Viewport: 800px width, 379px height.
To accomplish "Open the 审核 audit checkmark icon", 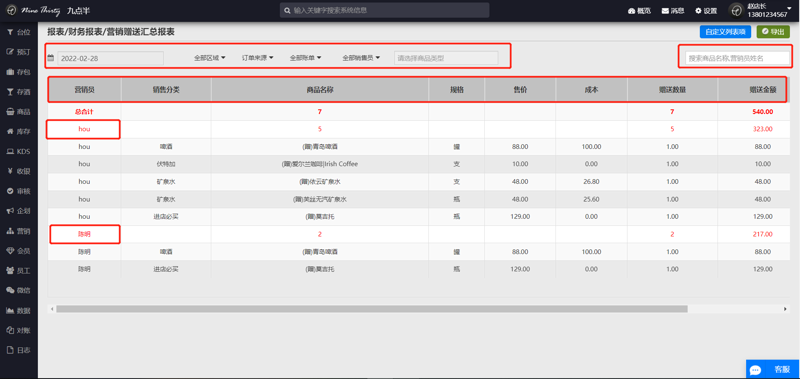I will [x=10, y=191].
